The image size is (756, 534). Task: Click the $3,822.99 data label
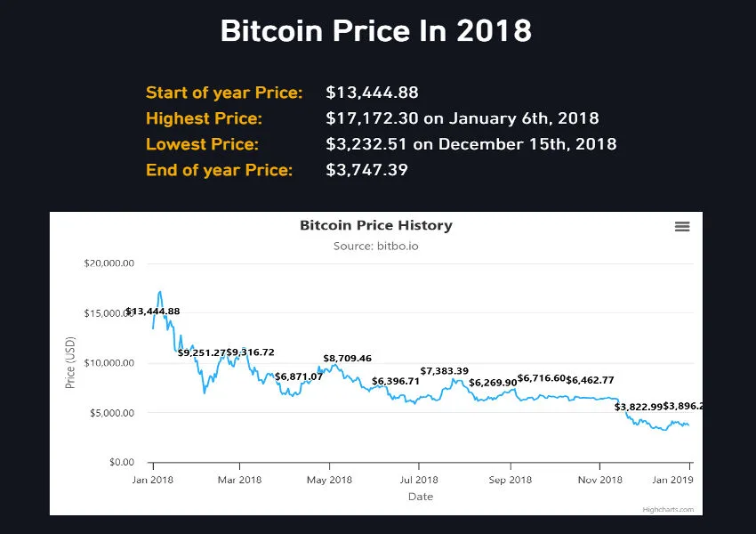pyautogui.click(x=638, y=407)
